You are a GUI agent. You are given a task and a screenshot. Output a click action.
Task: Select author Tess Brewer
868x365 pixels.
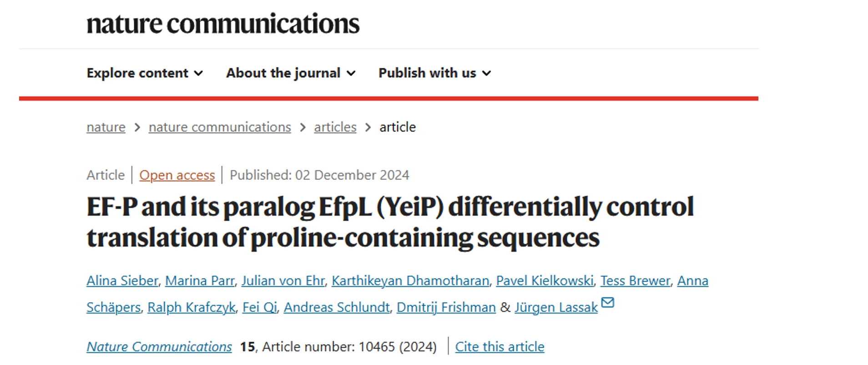pyautogui.click(x=635, y=281)
